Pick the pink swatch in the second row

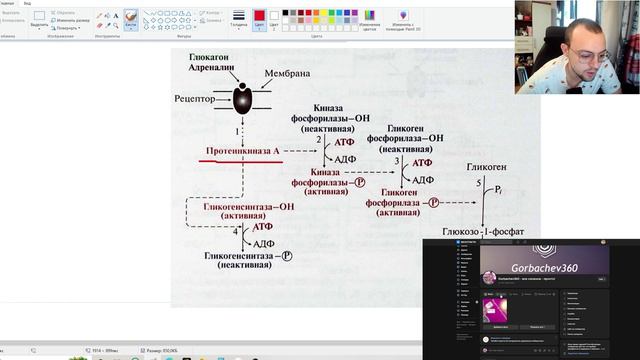[x=308, y=20]
